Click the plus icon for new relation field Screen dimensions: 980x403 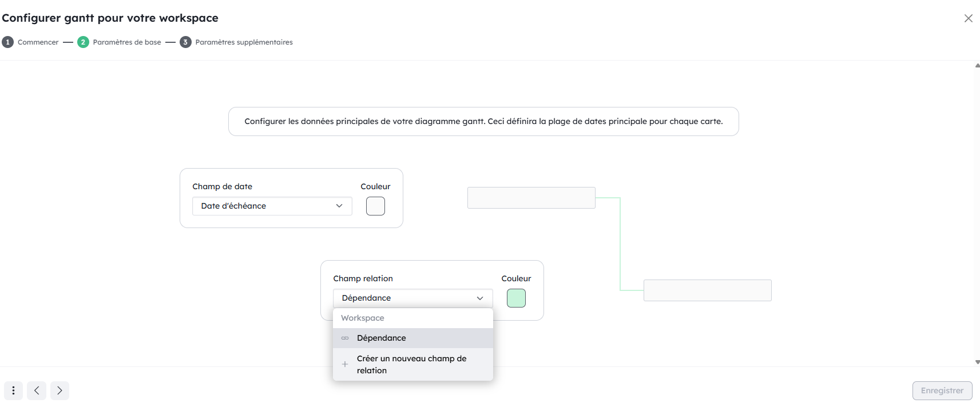click(x=345, y=364)
